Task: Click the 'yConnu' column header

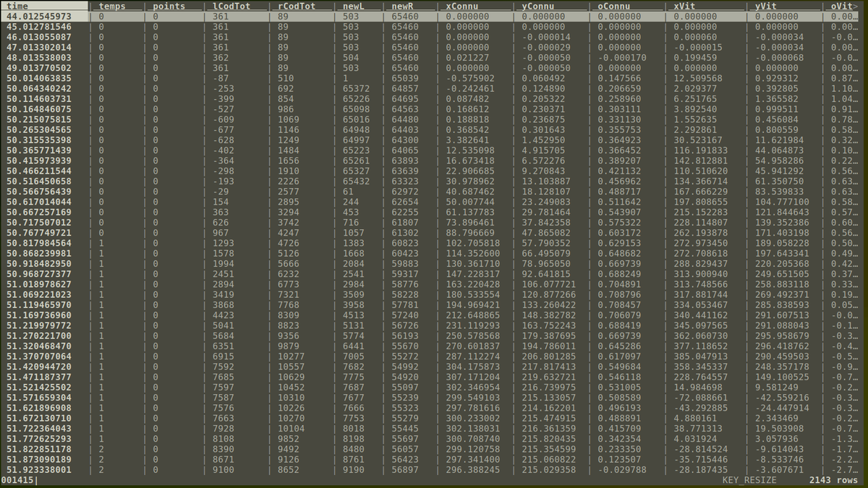Action: point(541,6)
